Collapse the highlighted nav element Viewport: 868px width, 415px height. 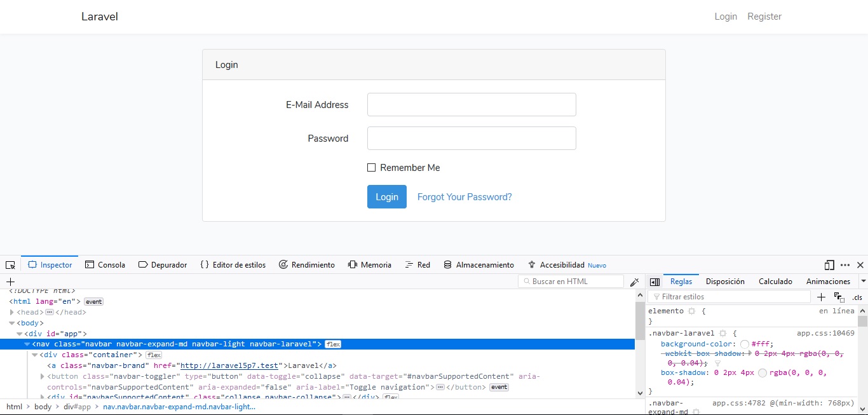tap(26, 344)
